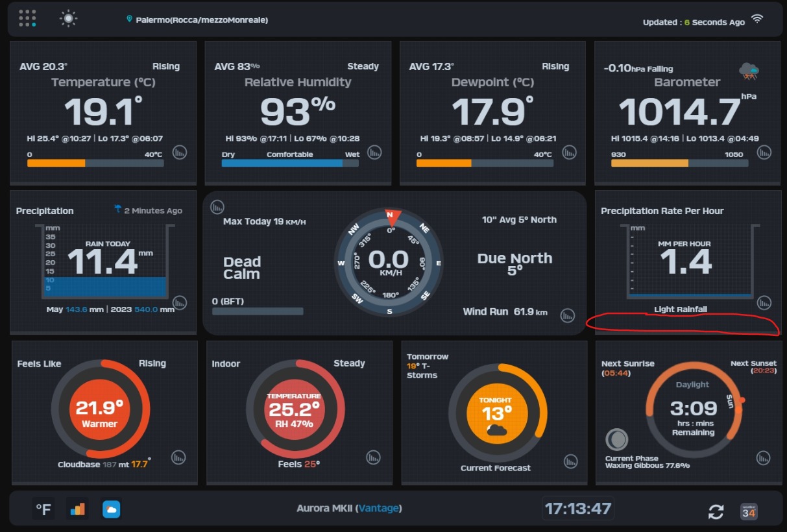Click the refresh arrows icon

tap(716, 512)
